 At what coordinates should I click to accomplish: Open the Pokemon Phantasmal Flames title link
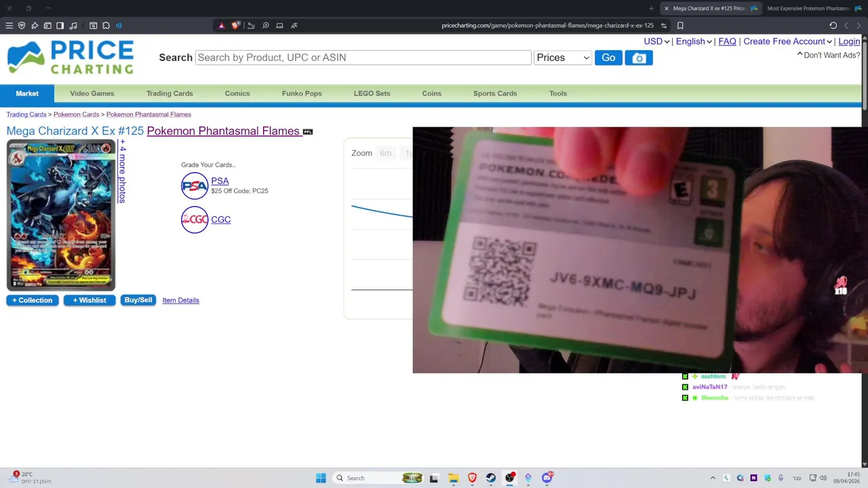pyautogui.click(x=223, y=131)
